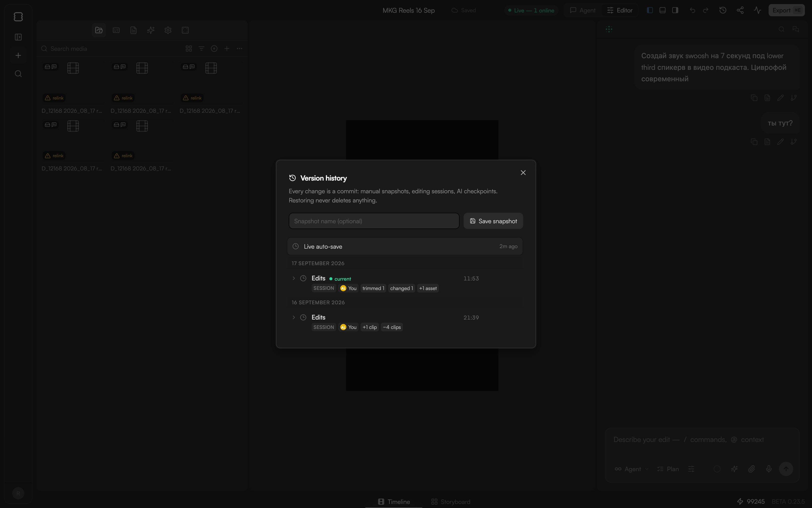The image size is (812, 508).
Task: Redo the last action
Action: 706,10
